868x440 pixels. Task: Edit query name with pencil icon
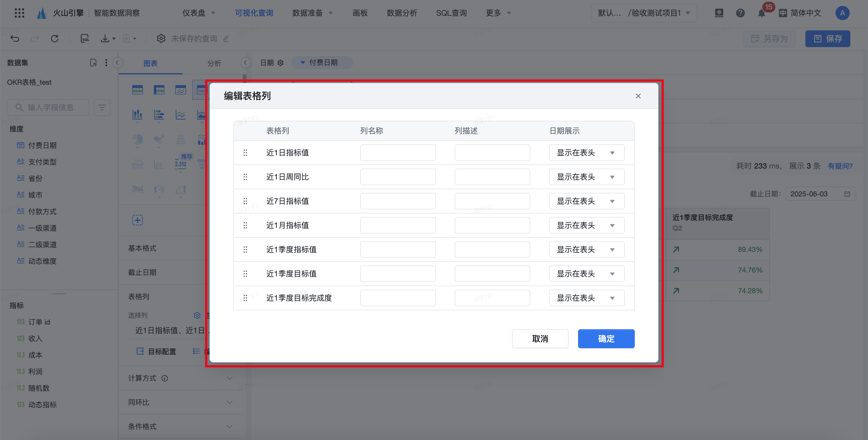(x=226, y=39)
